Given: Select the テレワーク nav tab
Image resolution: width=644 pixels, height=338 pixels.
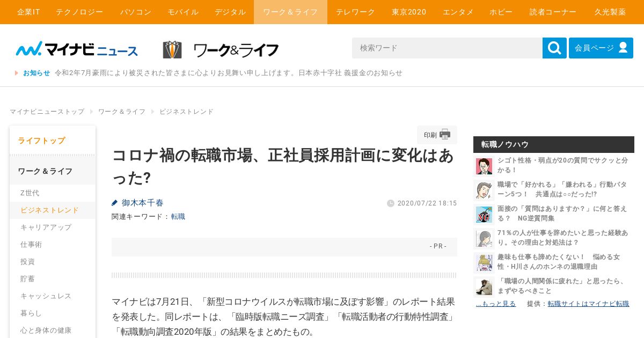Looking at the screenshot, I should pyautogui.click(x=355, y=12).
